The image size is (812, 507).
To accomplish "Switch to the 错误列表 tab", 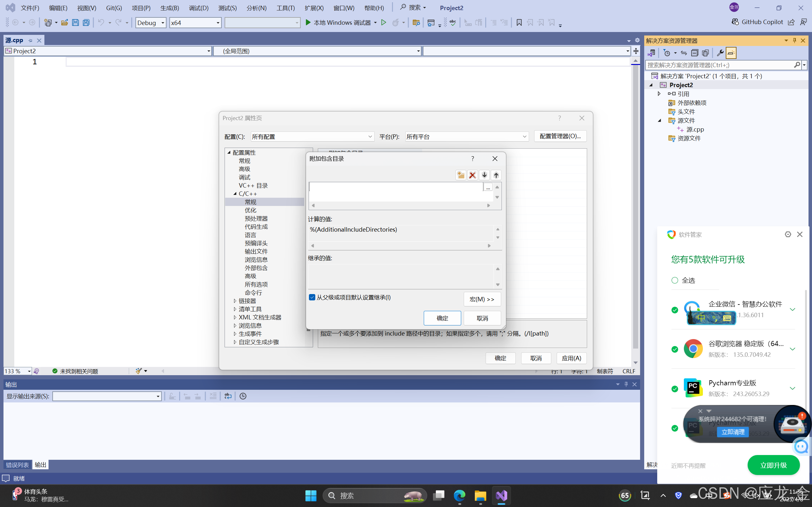I will [x=17, y=465].
